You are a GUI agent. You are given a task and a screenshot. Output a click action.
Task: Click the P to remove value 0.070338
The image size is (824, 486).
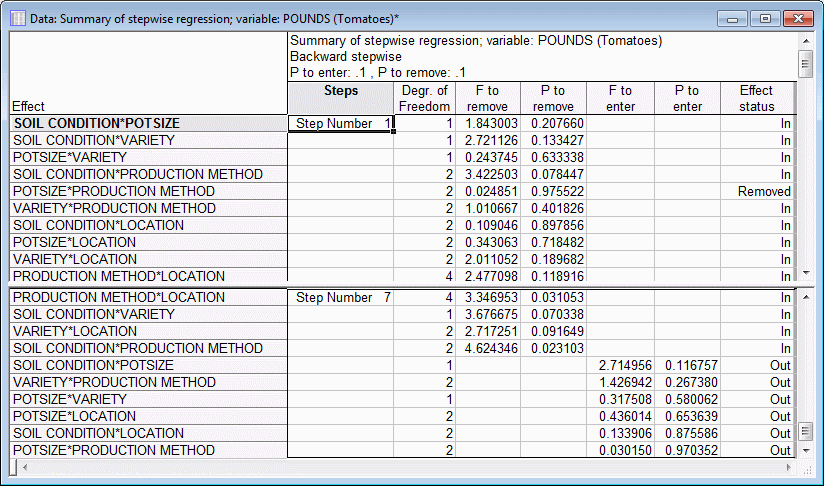(x=553, y=314)
